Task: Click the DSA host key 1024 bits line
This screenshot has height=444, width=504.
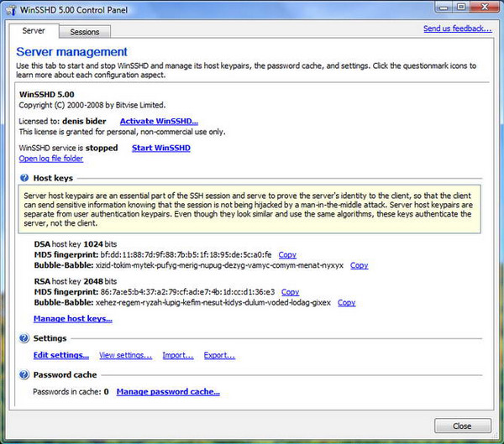Action: pyautogui.click(x=76, y=244)
